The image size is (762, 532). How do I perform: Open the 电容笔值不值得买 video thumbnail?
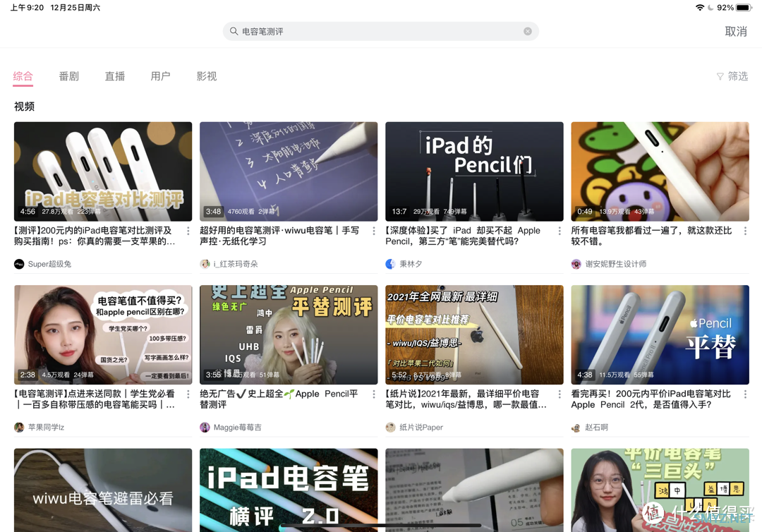103,334
